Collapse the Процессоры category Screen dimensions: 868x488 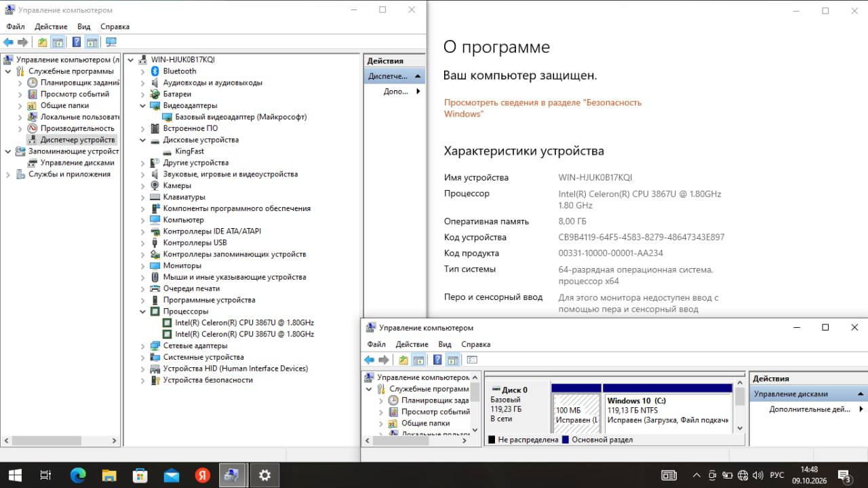tap(142, 312)
